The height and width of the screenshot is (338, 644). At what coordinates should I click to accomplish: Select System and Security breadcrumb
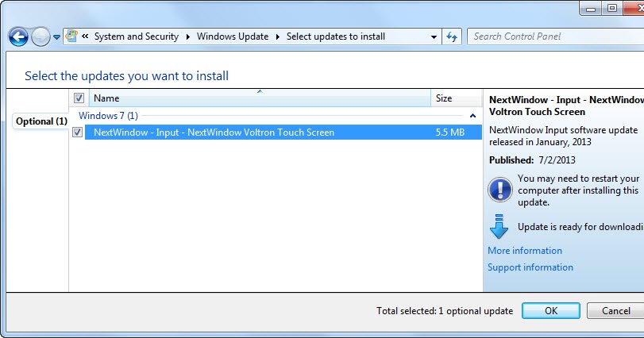pyautogui.click(x=137, y=36)
